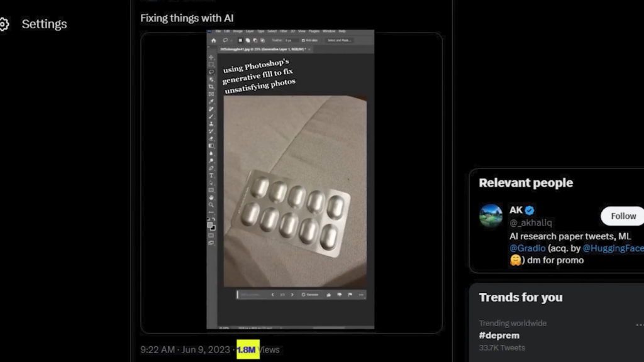644x362 pixels.
Task: Report the result with the flag icon
Action: [350, 295]
